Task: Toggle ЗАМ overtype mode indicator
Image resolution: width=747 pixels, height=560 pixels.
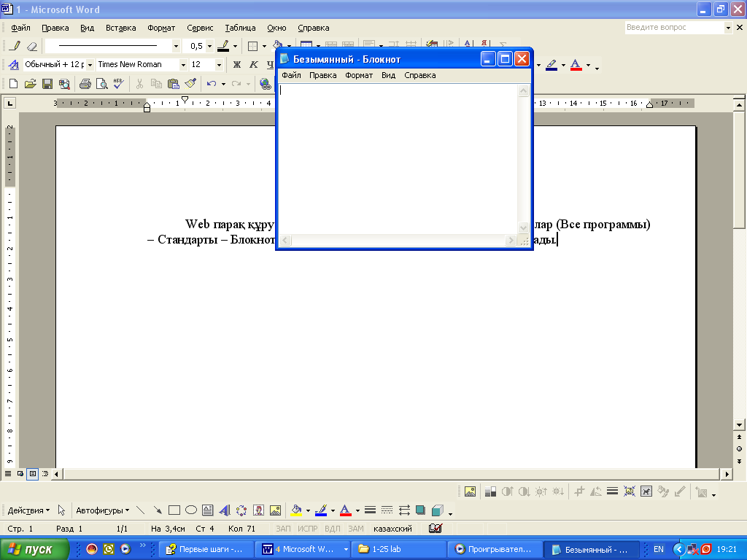Action: coord(356,529)
